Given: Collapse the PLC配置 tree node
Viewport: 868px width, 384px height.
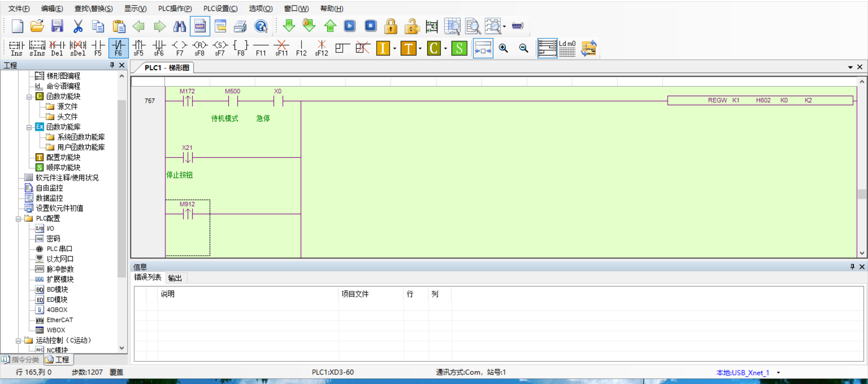Looking at the screenshot, I should [19, 219].
